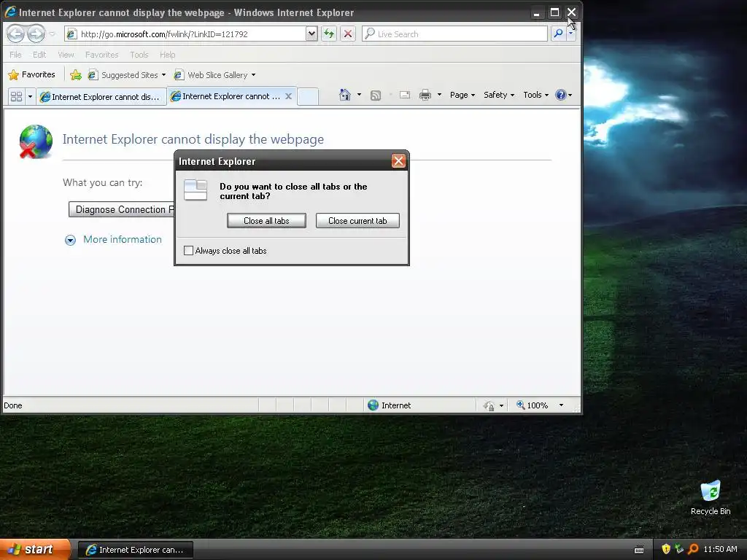The height and width of the screenshot is (560, 747).
Task: Maximize the Internet Explorer window
Action: (x=554, y=12)
